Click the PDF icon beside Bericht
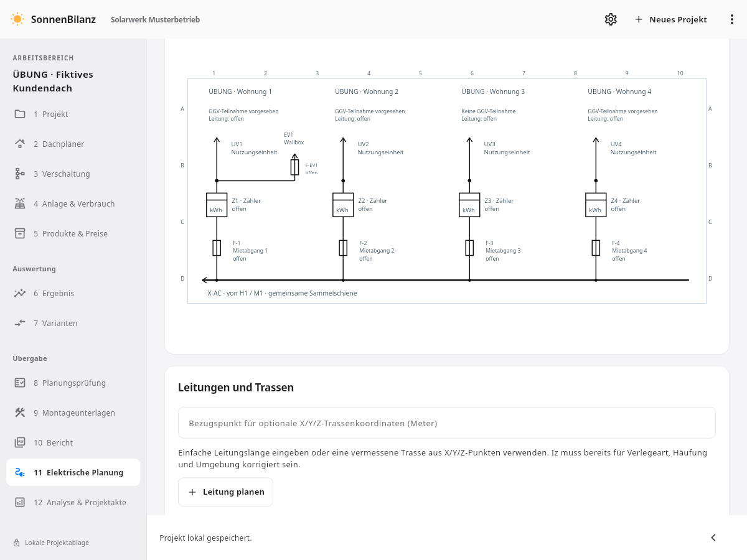Viewport: 747px width, 560px height. (x=20, y=442)
